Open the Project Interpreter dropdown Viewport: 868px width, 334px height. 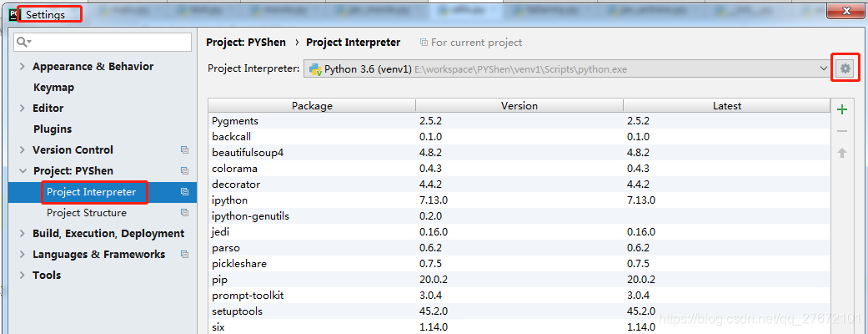coord(823,69)
